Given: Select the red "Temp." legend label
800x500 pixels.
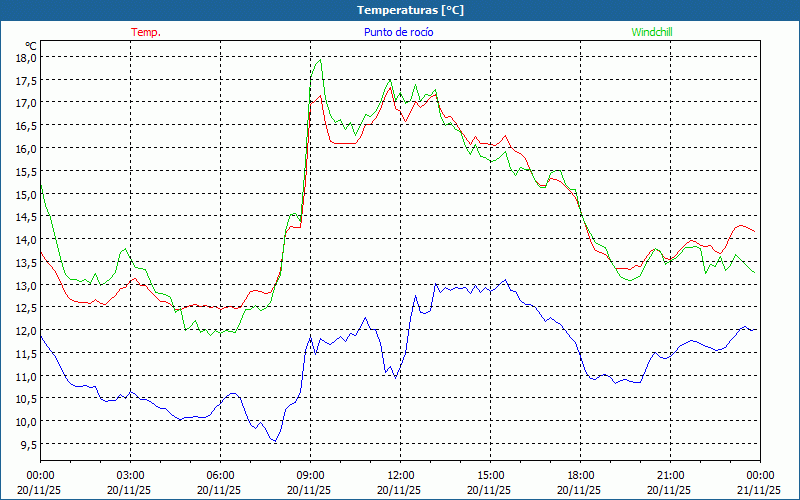Looking at the screenshot, I should 146,32.
